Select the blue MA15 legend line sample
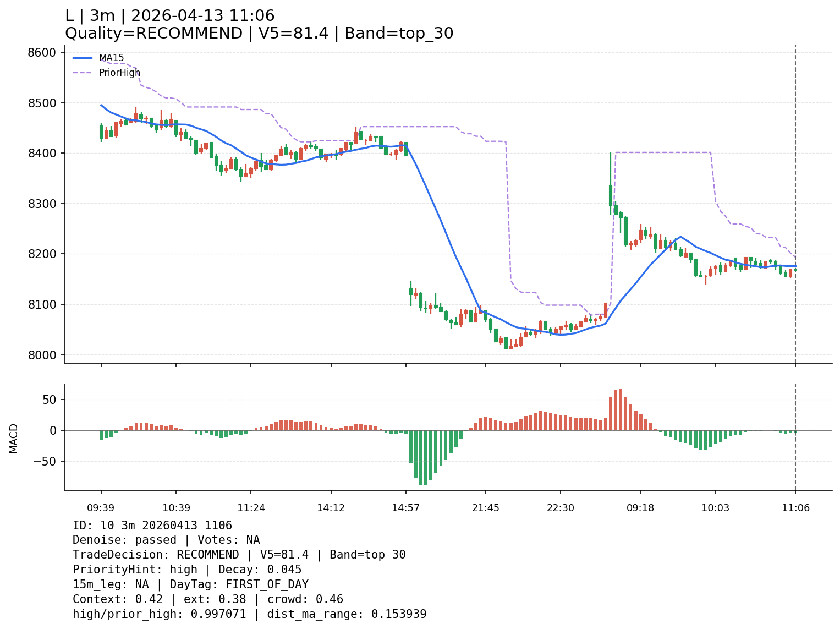840x629 pixels. [x=83, y=58]
